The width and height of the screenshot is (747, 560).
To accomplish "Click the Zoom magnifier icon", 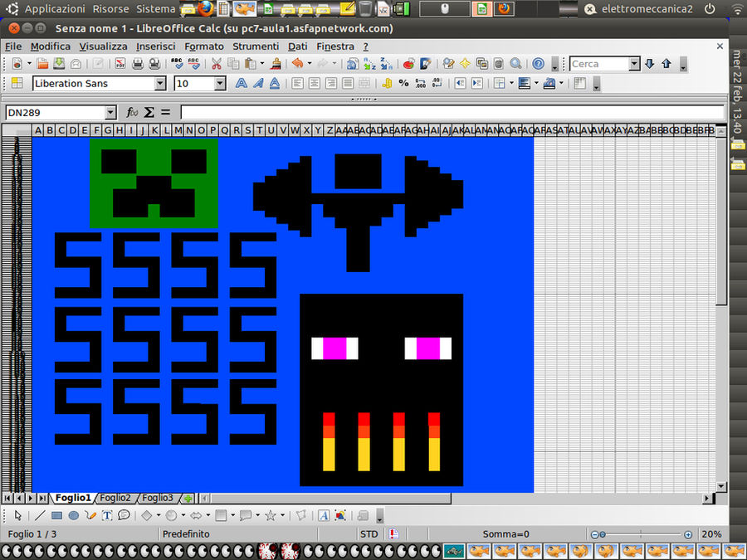I will 515,63.
